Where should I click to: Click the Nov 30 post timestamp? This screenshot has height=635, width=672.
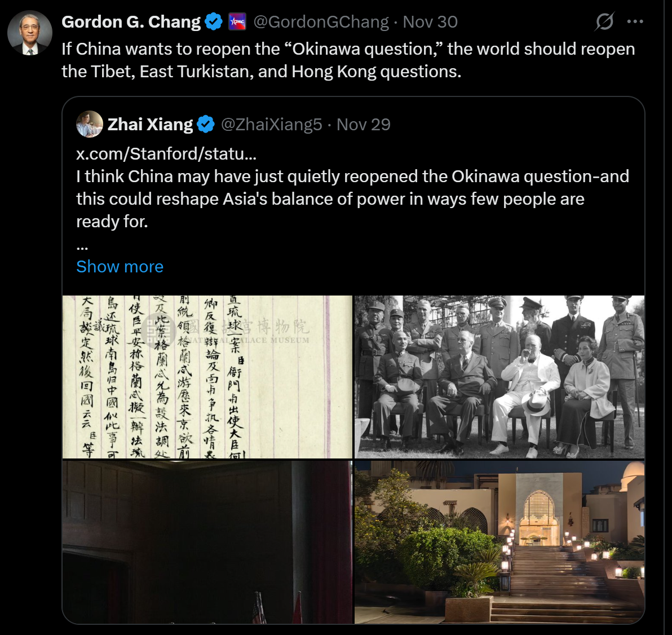tap(430, 22)
